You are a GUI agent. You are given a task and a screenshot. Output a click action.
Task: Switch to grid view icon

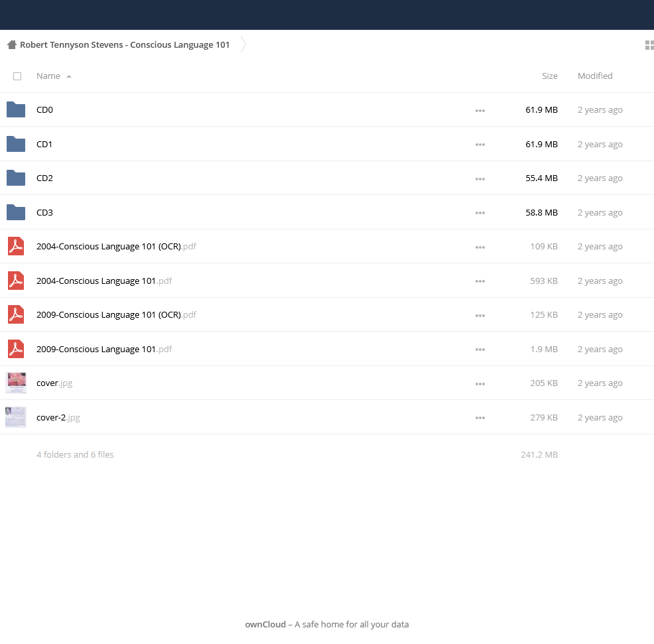point(649,44)
